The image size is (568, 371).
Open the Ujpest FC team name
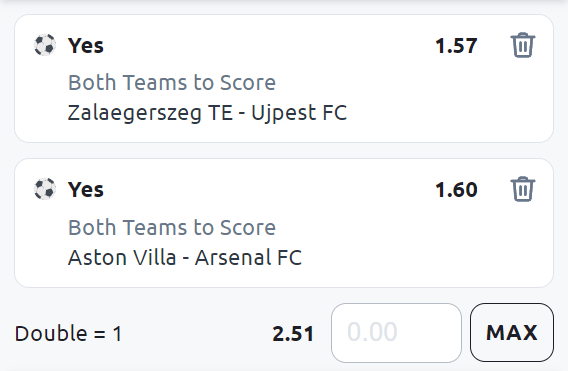click(299, 113)
